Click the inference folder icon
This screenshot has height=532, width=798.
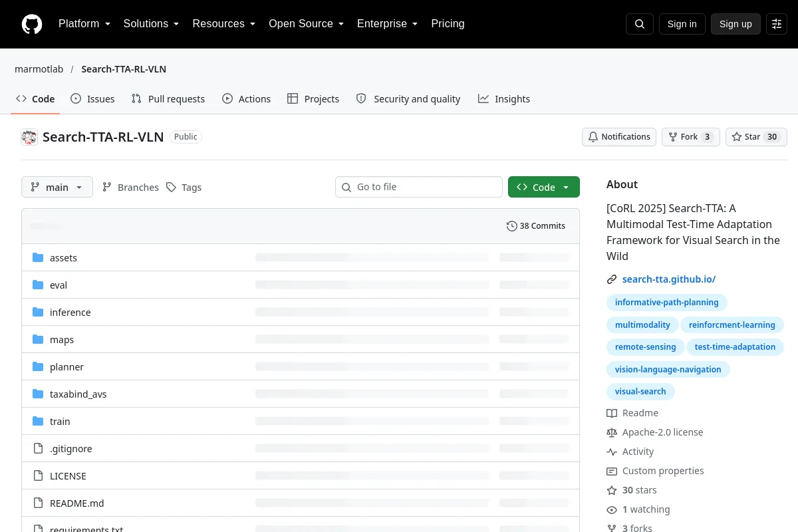point(38,312)
